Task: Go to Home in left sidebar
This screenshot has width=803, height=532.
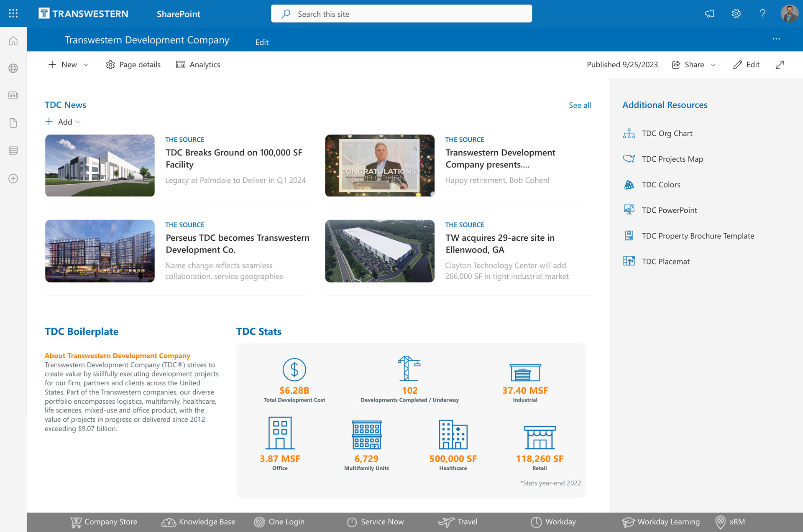Action: point(13,41)
